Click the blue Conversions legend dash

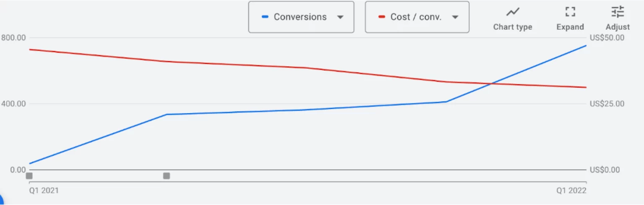tap(265, 17)
